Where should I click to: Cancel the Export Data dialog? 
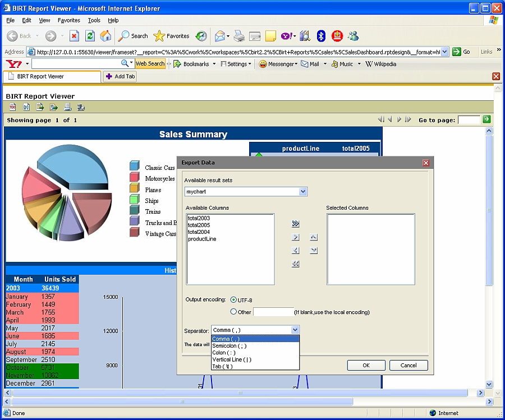[x=408, y=365]
